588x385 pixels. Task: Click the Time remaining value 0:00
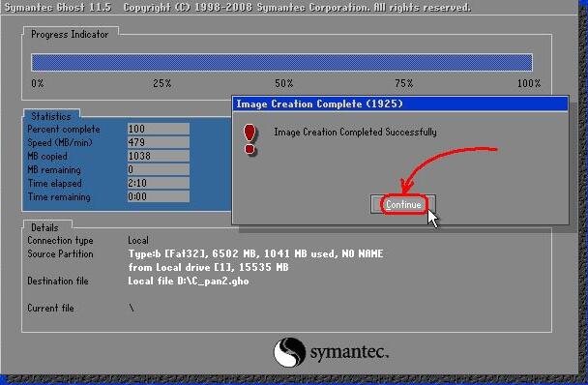(159, 196)
